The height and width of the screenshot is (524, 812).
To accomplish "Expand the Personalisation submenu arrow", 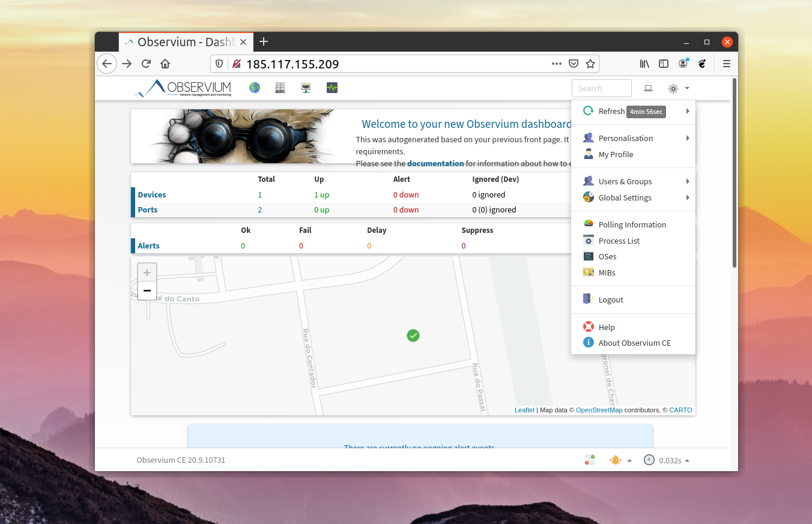I will 688,138.
